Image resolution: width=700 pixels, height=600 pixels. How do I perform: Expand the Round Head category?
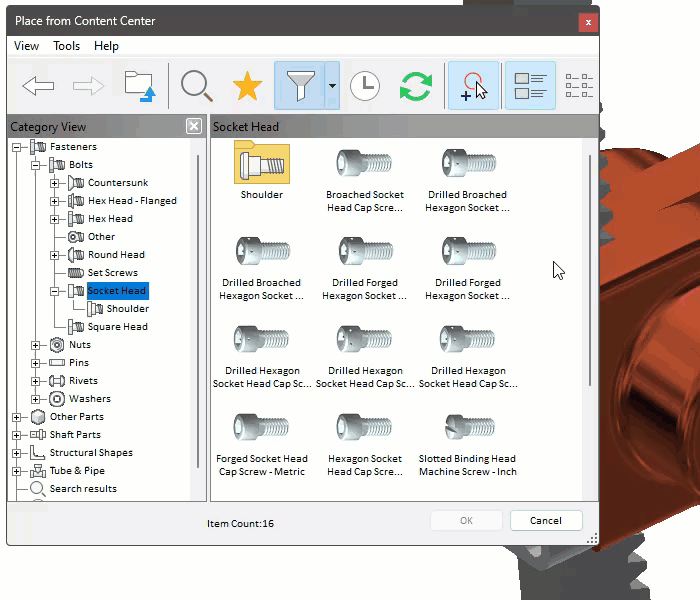(x=54, y=255)
